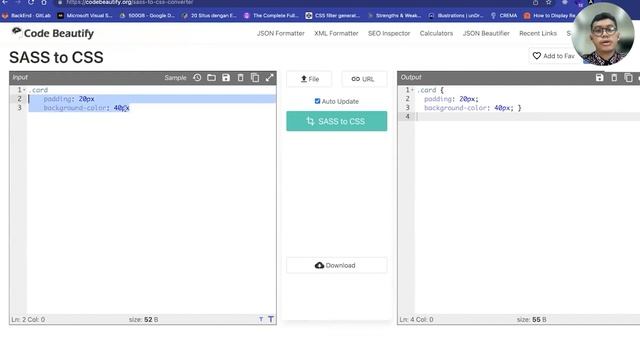Copy Output panel content to clipboard
The width and height of the screenshot is (640, 360).
click(628, 78)
